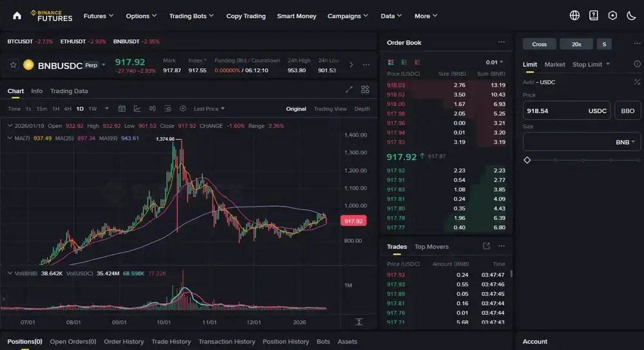644x350 pixels.
Task: Favorite BNBUSDC with the star icon
Action: (13, 65)
